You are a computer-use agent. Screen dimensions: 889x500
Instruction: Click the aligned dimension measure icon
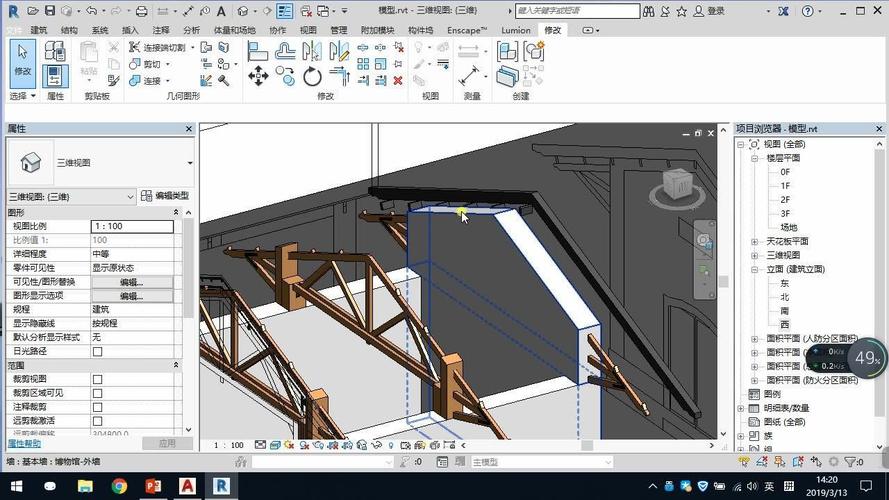[468, 76]
